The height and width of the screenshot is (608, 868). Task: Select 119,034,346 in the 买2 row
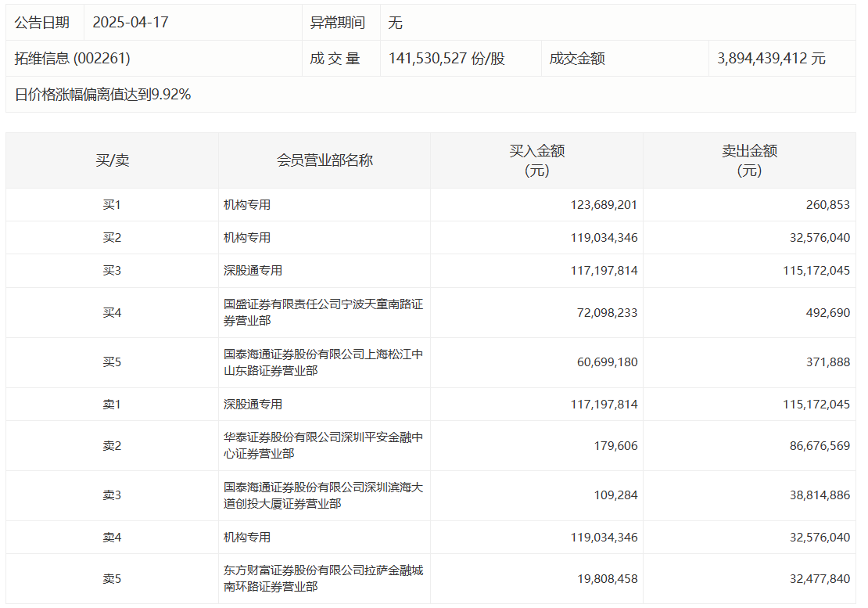(604, 238)
